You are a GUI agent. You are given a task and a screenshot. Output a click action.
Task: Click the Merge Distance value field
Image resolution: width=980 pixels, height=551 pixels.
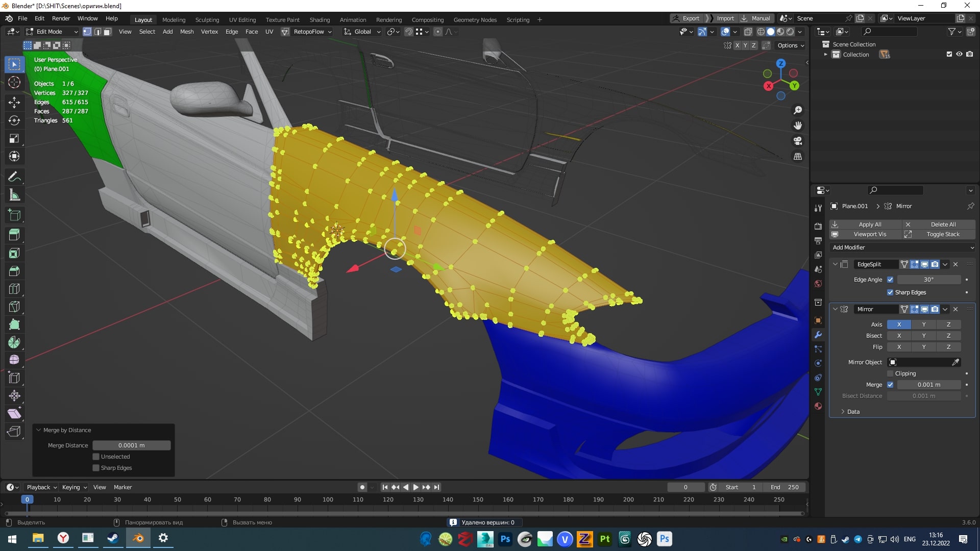pos(131,445)
